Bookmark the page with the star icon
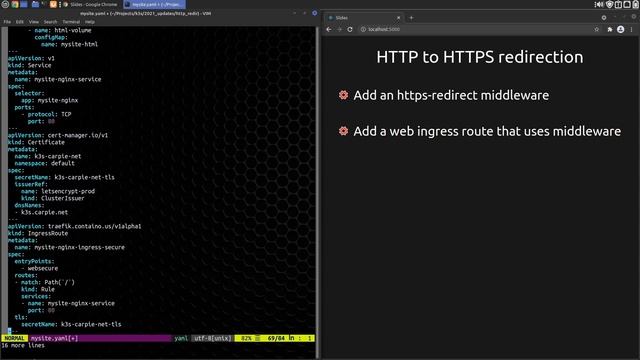The image size is (640, 360). [x=596, y=29]
